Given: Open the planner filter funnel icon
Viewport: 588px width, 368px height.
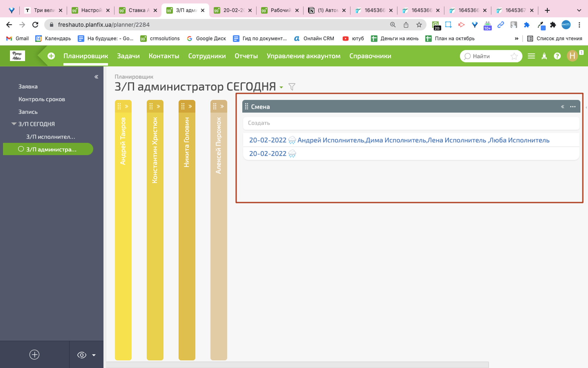Looking at the screenshot, I should coord(292,87).
